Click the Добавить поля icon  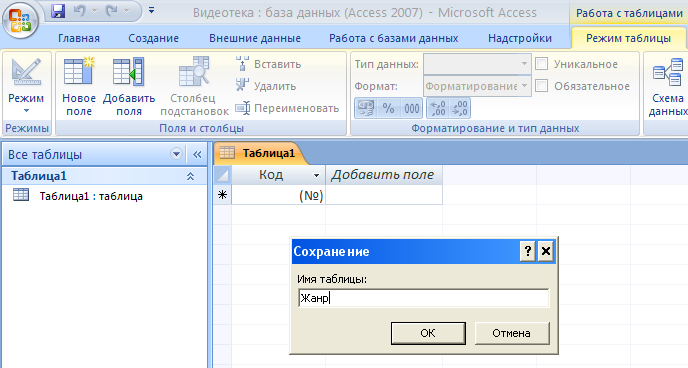(x=129, y=71)
